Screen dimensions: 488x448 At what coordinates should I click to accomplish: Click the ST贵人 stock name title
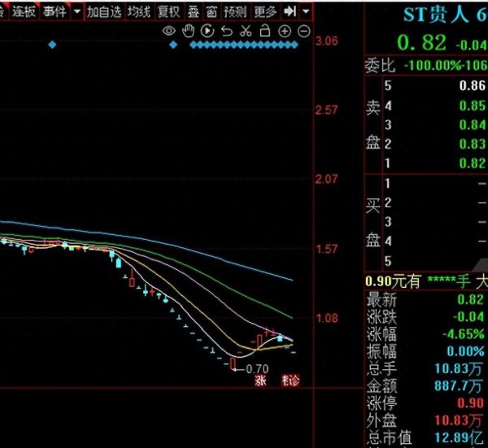(x=436, y=15)
